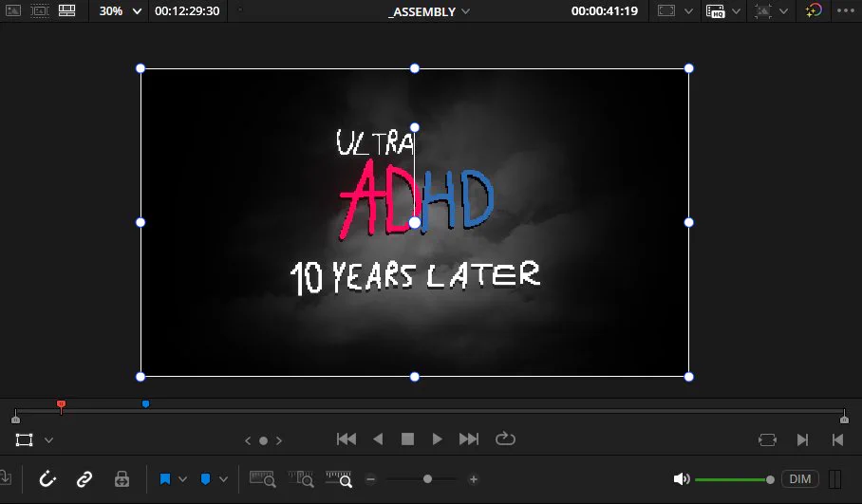Select the blue marker on scrub bar
Screen dimensions: 862x504
(145, 404)
